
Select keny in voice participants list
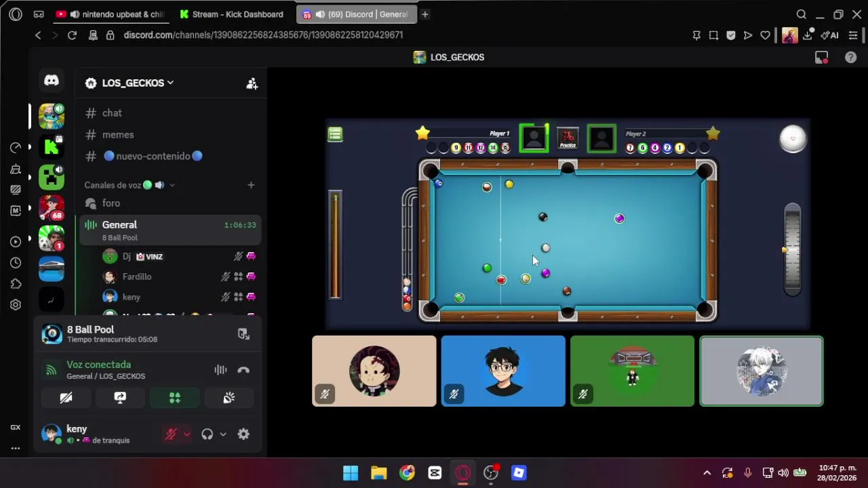pyautogui.click(x=179, y=298)
